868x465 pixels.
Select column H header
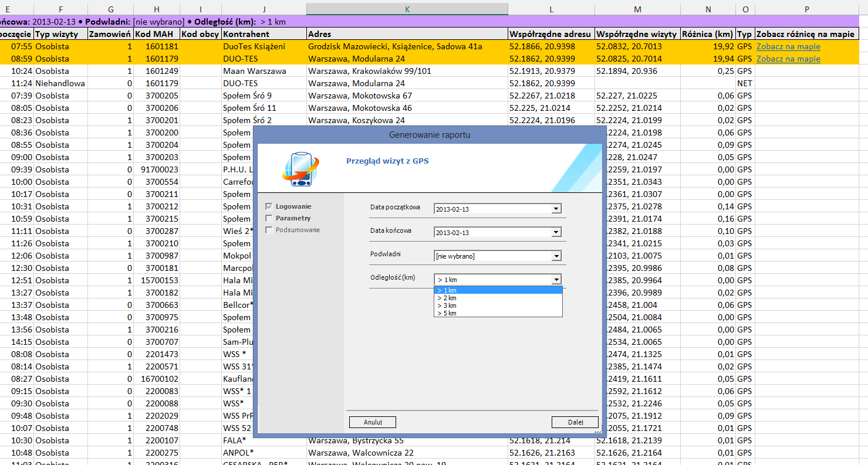click(156, 9)
